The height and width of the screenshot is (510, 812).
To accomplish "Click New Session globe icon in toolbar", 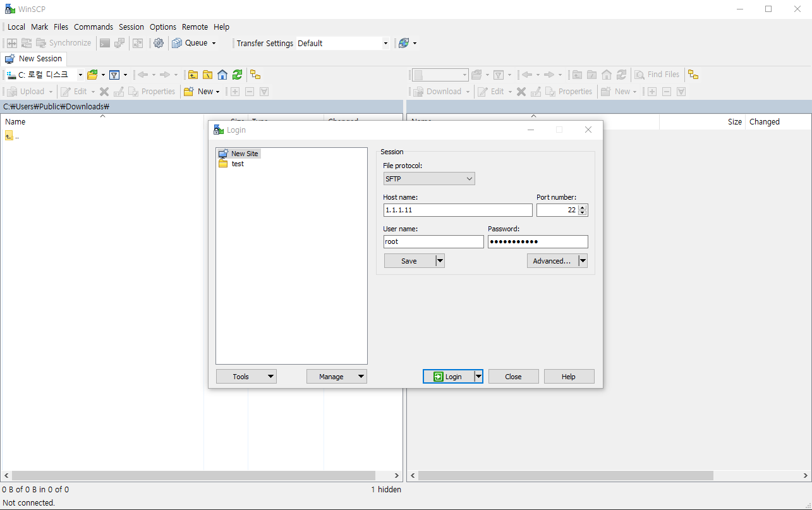I will tap(404, 43).
